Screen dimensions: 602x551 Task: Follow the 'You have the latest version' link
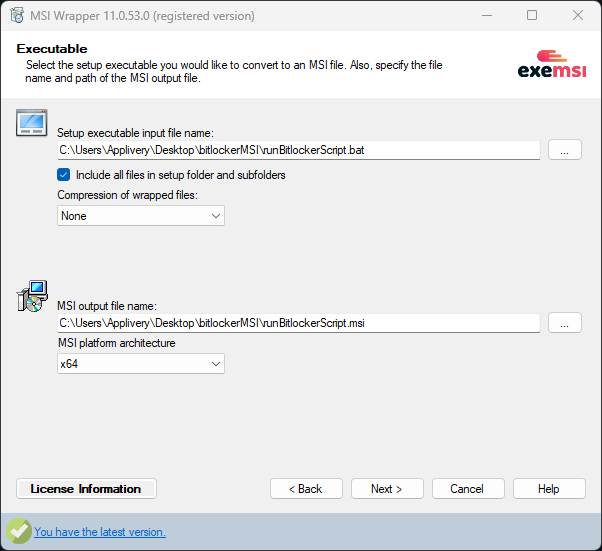coord(100,532)
